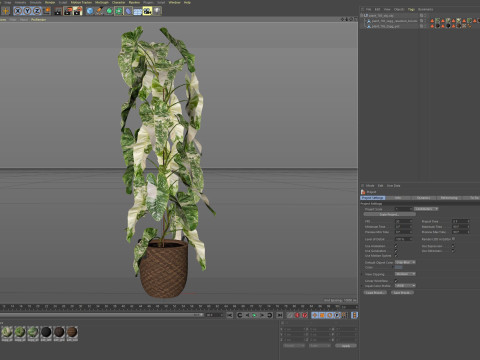Step back one frame
Screen dimensions: 480x360
247,315
